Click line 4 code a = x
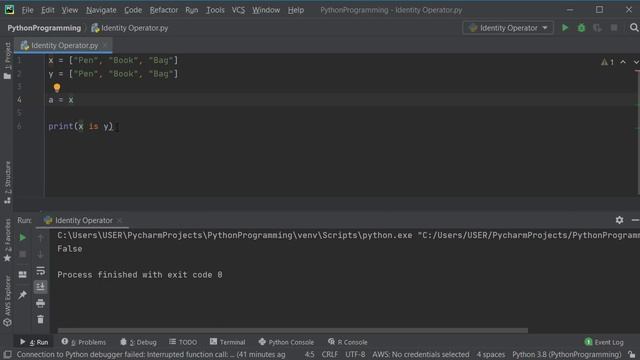This screenshot has width=640, height=360. tap(61, 100)
